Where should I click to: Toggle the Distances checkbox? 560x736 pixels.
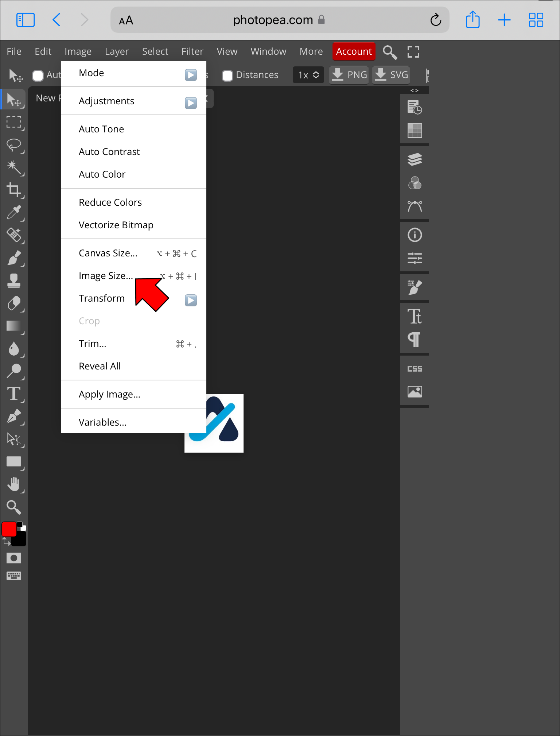(x=227, y=76)
